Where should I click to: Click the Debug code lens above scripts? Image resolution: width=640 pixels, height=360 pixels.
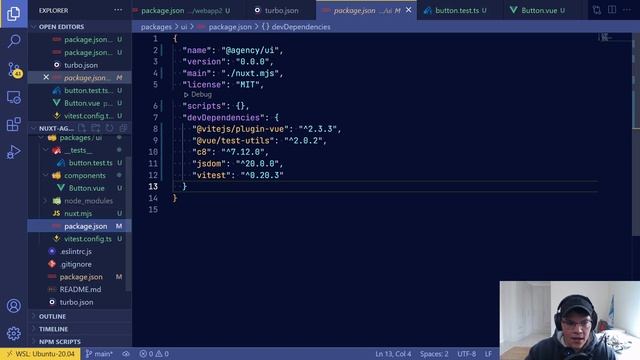coord(198,94)
